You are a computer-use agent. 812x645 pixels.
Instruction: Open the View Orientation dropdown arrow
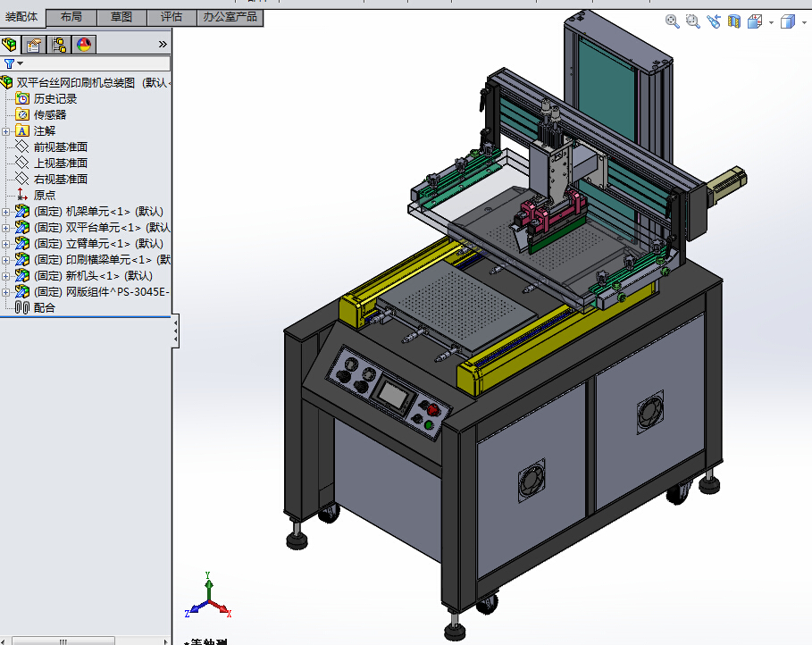[771, 22]
